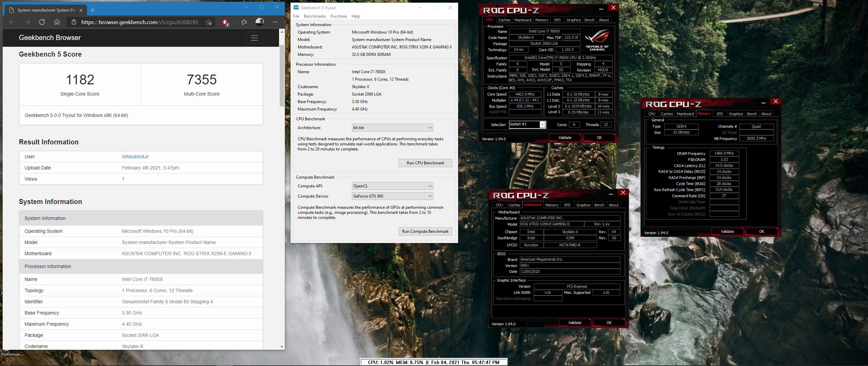Click the browser address bar URL
Image resolution: width=868 pixels, height=366 pixels.
[x=139, y=22]
